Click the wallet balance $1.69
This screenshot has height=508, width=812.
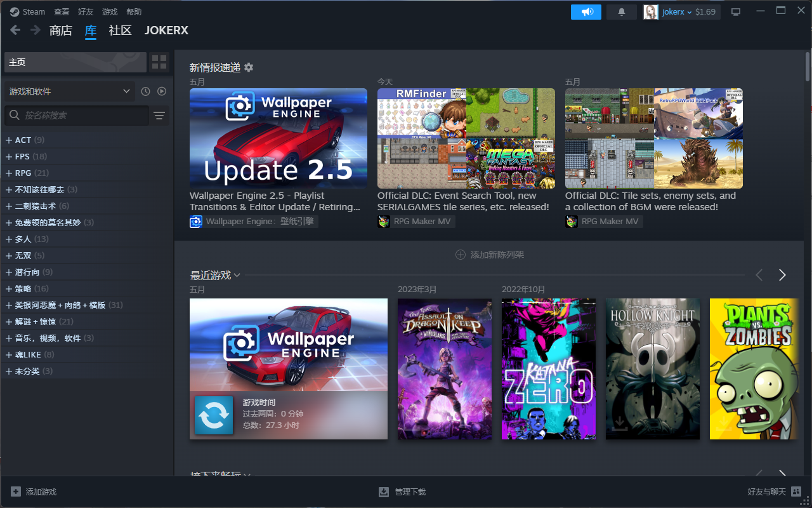point(705,11)
